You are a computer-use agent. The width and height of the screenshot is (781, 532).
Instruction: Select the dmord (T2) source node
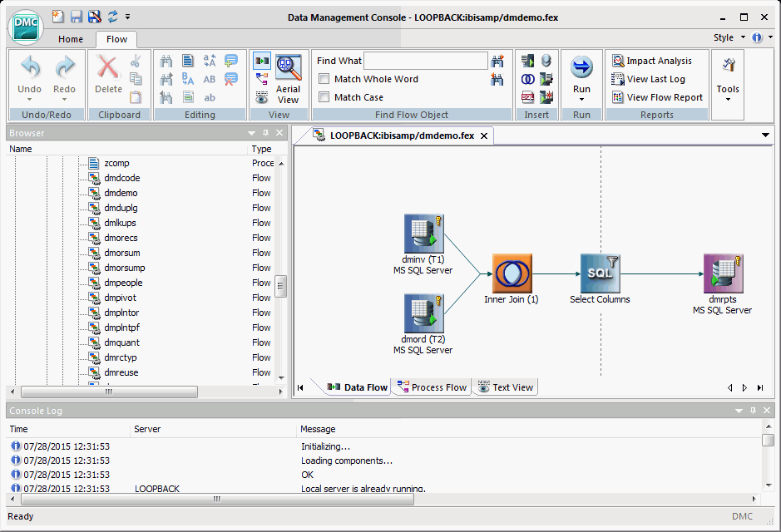tap(423, 313)
